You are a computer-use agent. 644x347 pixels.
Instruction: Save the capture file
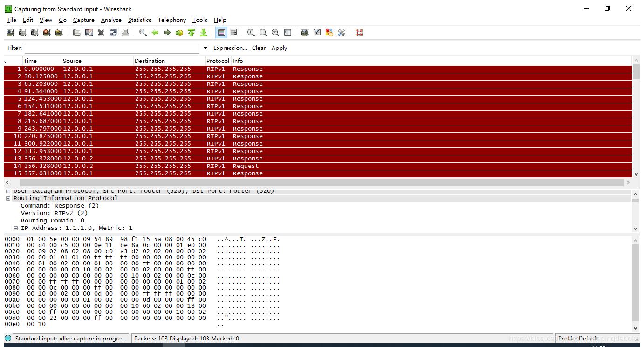pyautogui.click(x=89, y=33)
